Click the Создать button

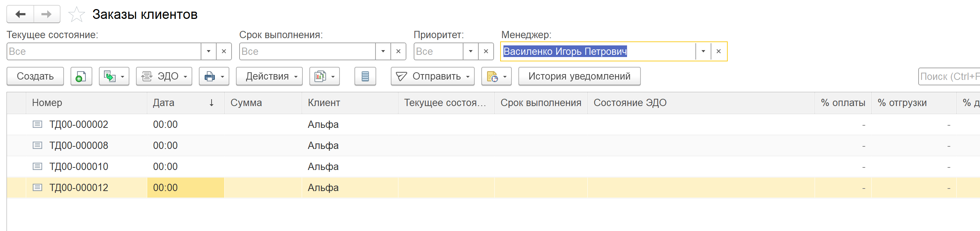coord(35,76)
